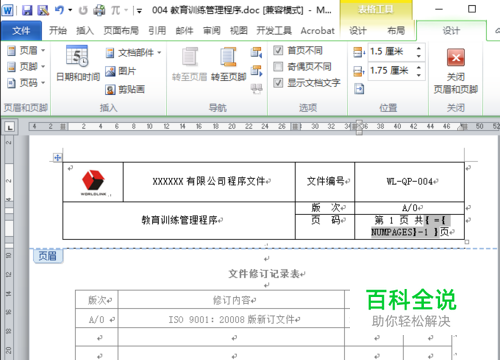Insert 日期和时间 into header
Image resolution: width=500 pixels, height=360 pixels.
coord(78,63)
